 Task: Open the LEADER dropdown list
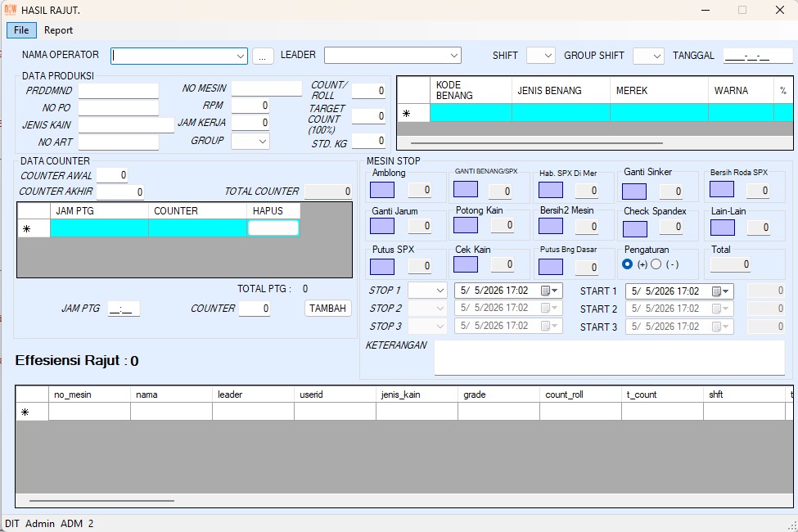click(x=453, y=56)
